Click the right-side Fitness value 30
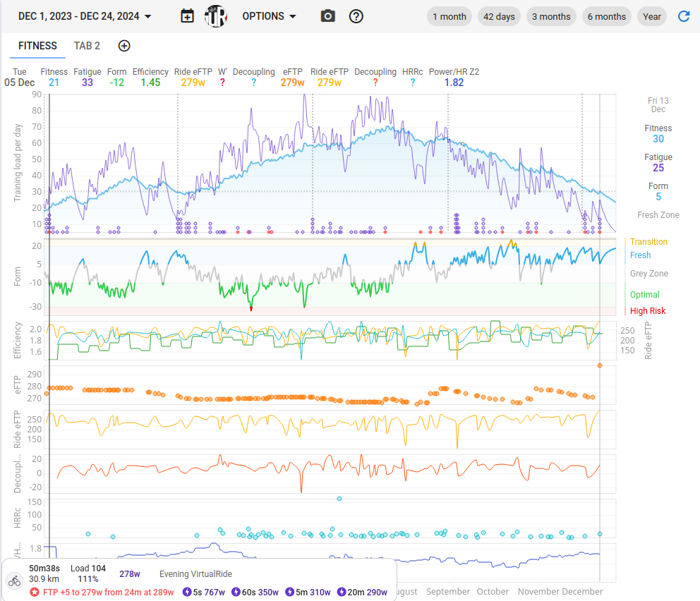 [x=658, y=139]
